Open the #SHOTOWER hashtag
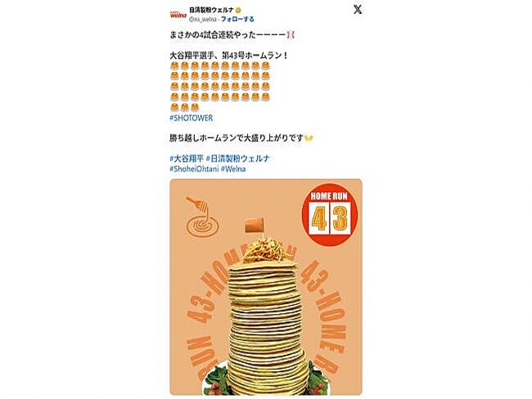 (x=191, y=118)
